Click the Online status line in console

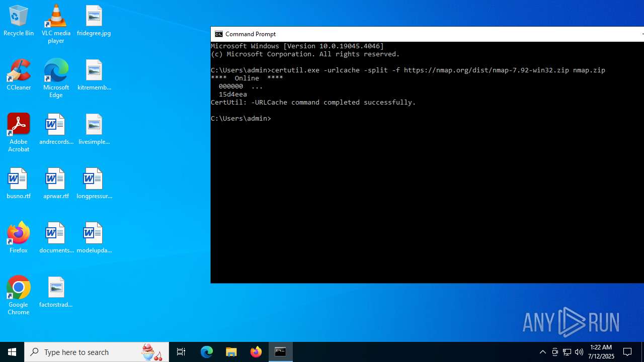tap(247, 78)
